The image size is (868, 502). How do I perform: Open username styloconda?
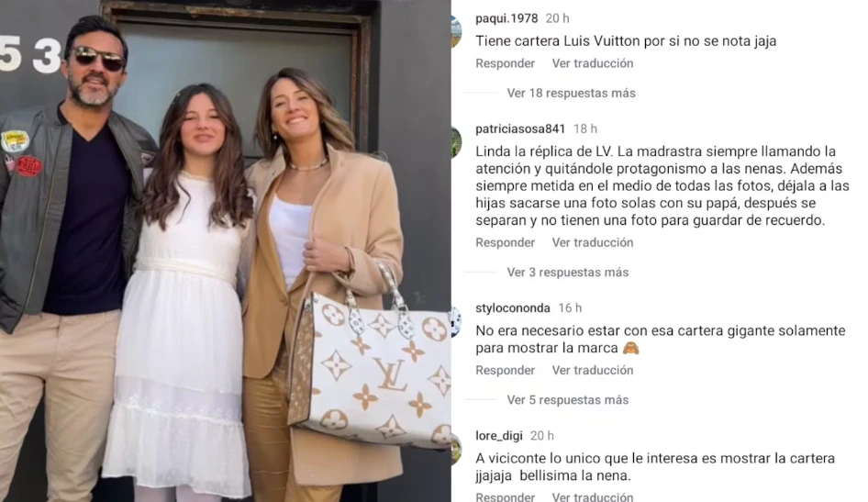point(513,307)
